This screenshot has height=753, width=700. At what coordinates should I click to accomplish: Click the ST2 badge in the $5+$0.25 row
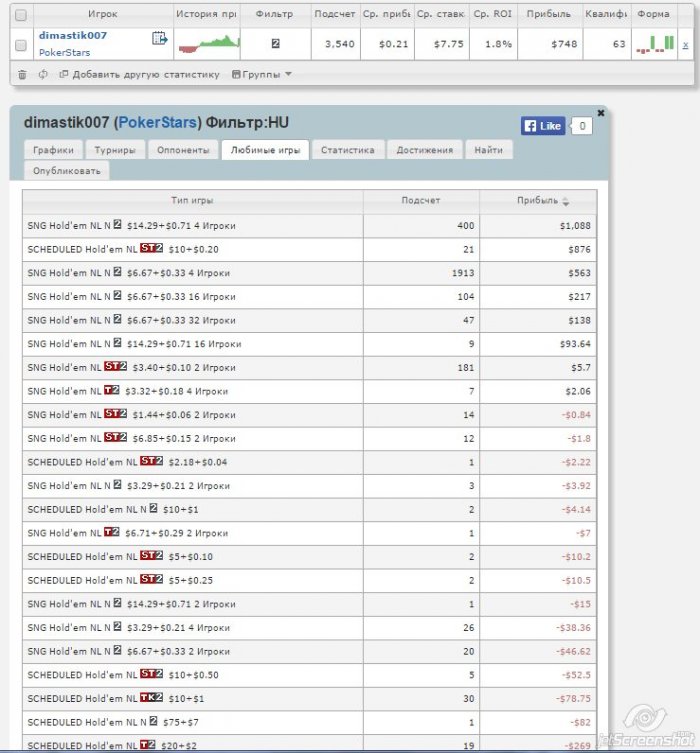coord(151,579)
